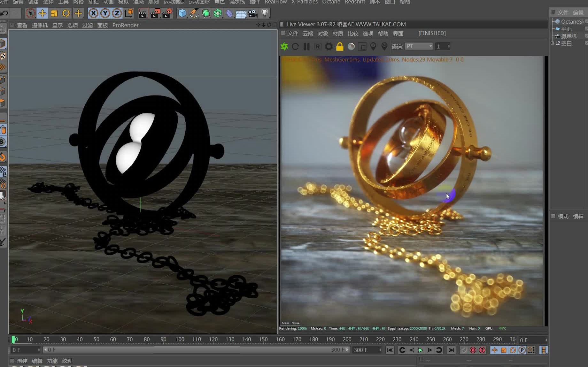Toggle X axis lock
Image resolution: width=588 pixels, height=367 pixels.
point(93,13)
